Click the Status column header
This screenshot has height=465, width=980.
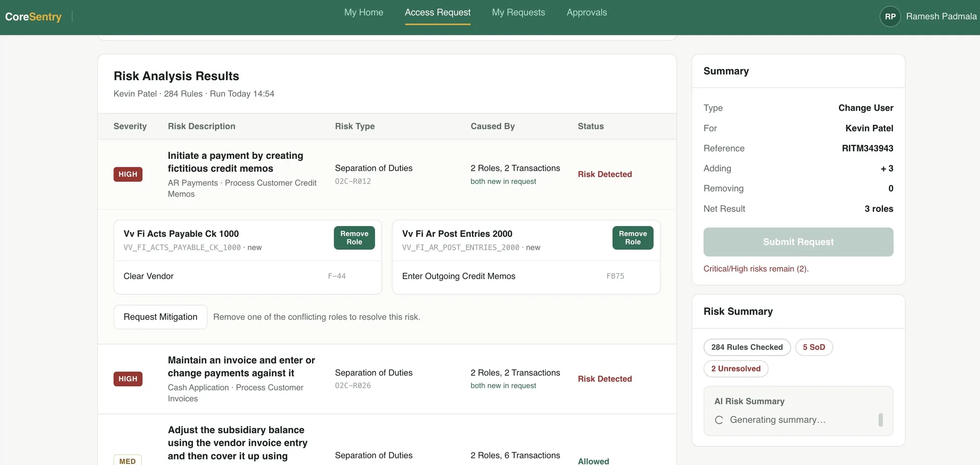pyautogui.click(x=590, y=126)
